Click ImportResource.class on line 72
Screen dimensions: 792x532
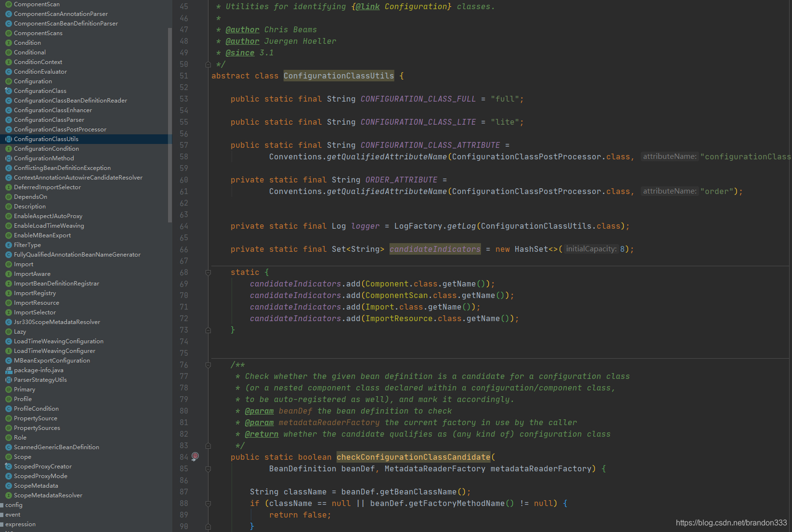point(413,319)
